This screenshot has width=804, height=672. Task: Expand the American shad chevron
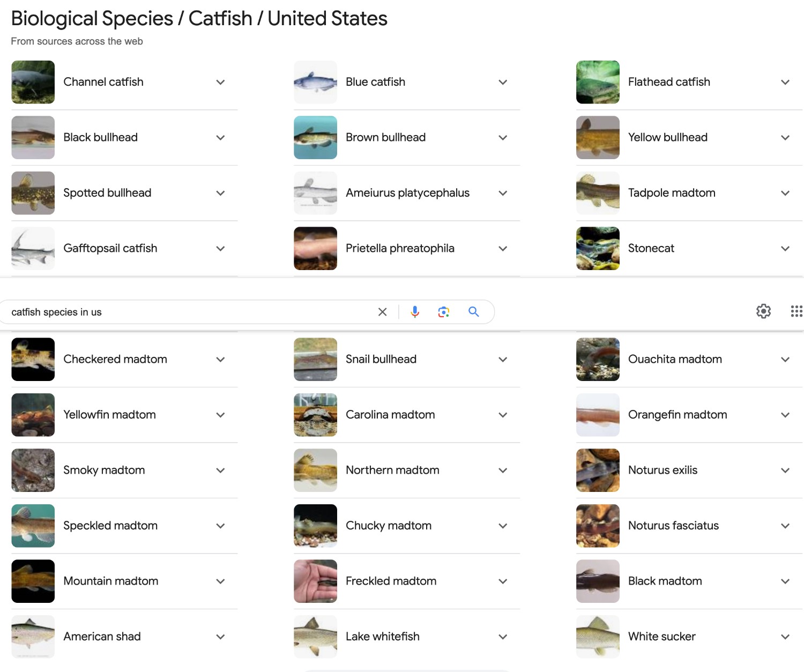(x=220, y=637)
